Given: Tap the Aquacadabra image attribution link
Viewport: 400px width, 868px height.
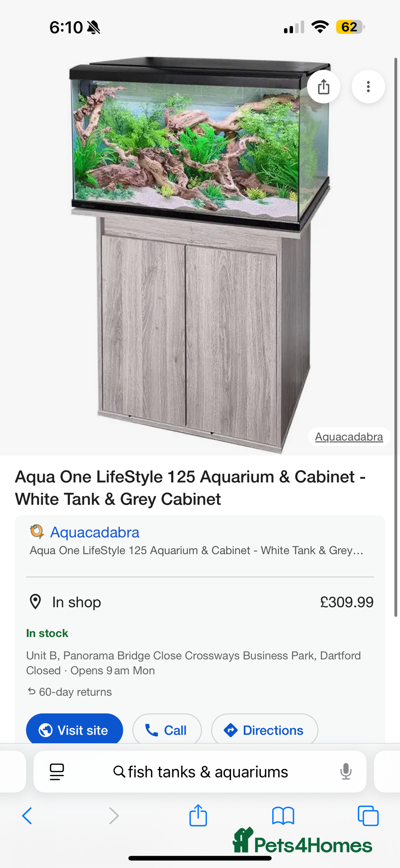Looking at the screenshot, I should [x=349, y=437].
